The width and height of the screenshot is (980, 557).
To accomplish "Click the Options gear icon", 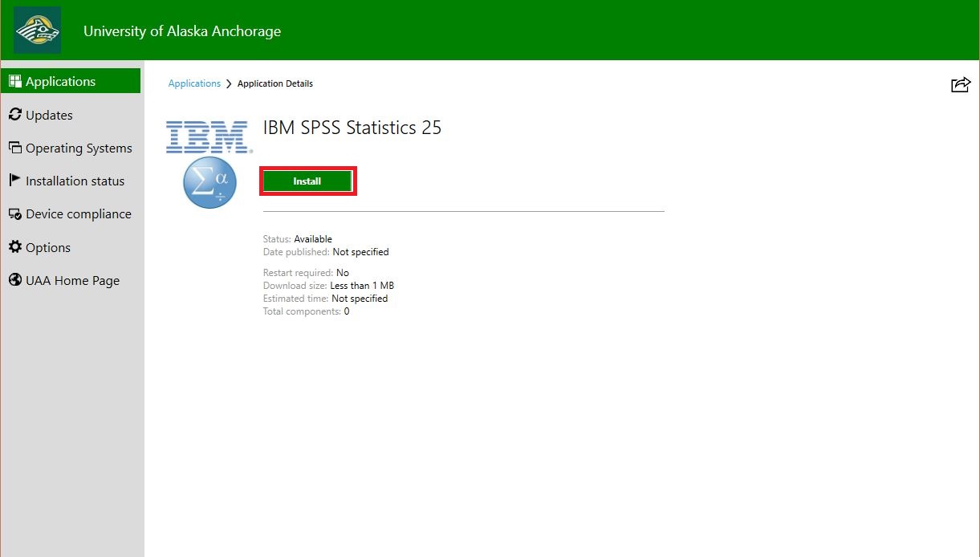I will (x=14, y=247).
